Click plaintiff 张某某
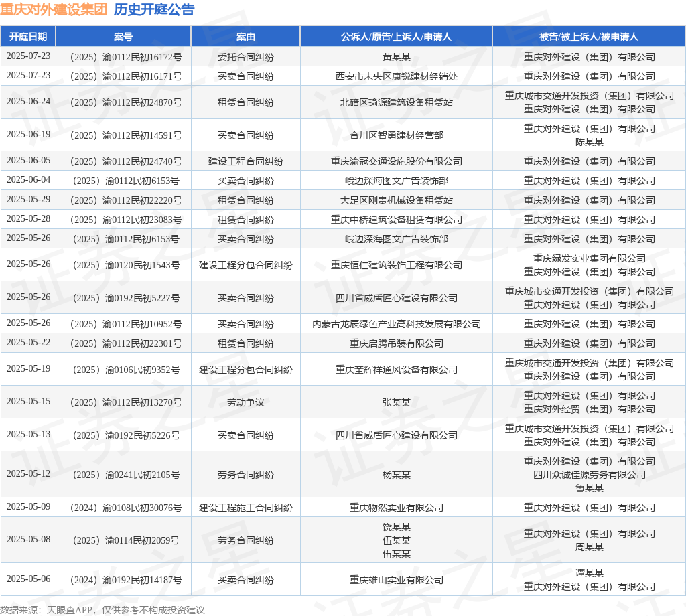Image resolution: width=686 pixels, height=616 pixels. pos(397,402)
